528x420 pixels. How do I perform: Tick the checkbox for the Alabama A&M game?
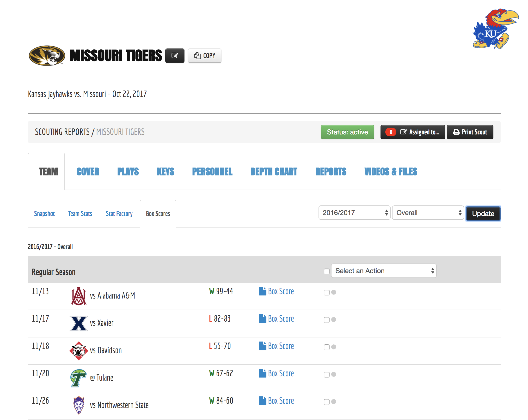click(x=326, y=292)
